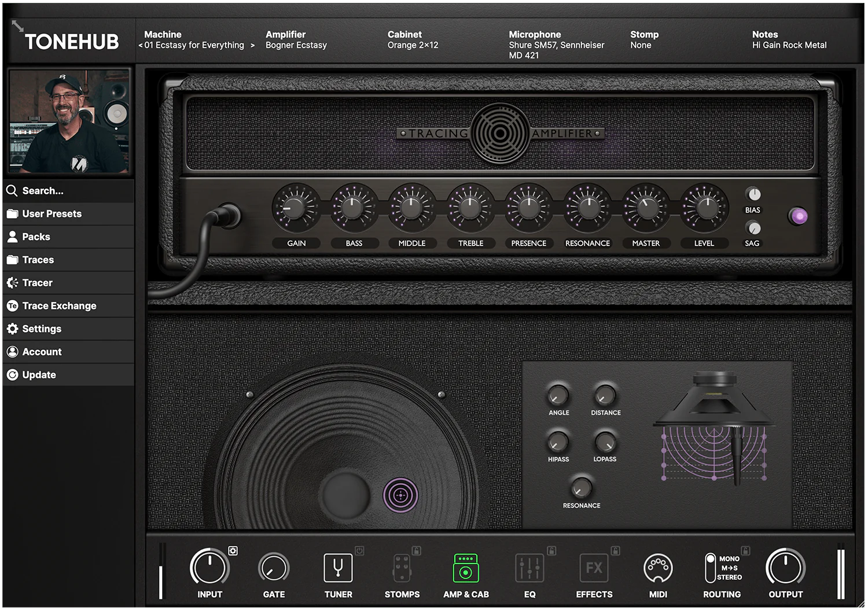Screen dimensions: 868x611
Task: Open Tracer in the sidebar
Action: [68, 282]
